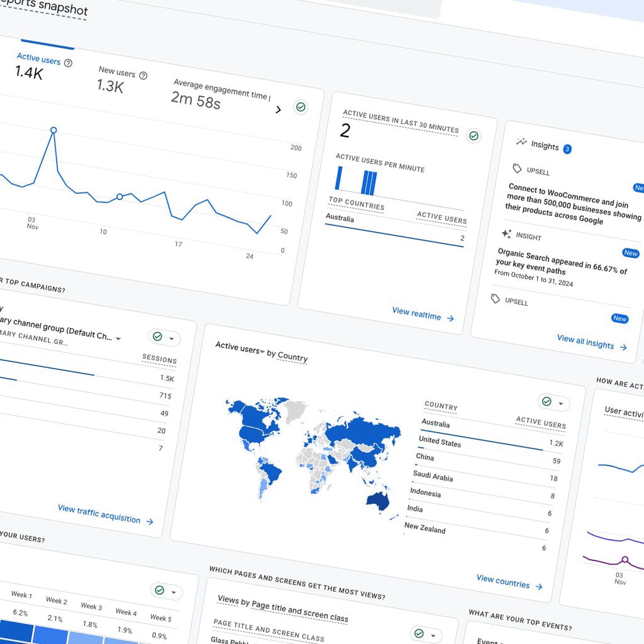Click the ACTIVE USERS header in country table
Screen dimensions: 644x644
(540, 423)
